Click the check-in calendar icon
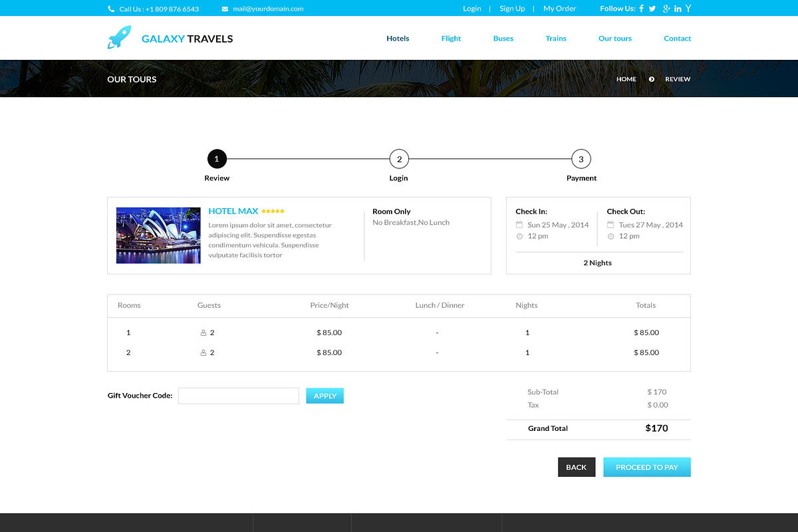This screenshot has height=532, width=798. [x=519, y=225]
